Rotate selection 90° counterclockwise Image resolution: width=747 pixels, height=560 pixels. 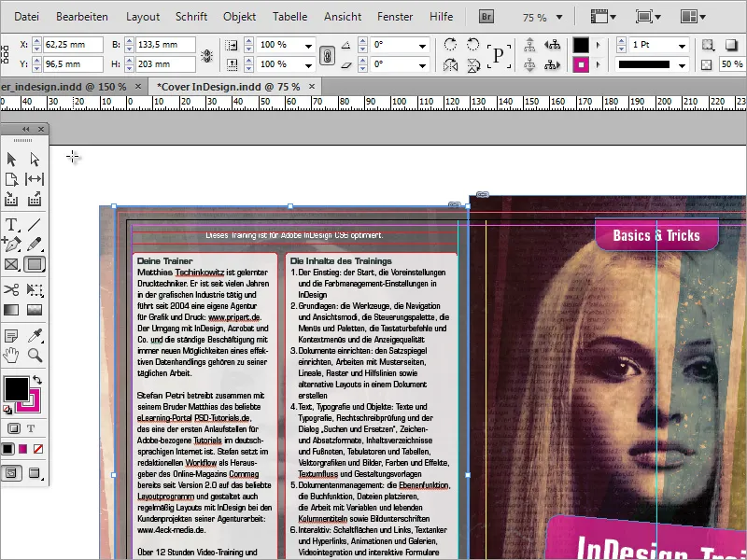[x=472, y=45]
